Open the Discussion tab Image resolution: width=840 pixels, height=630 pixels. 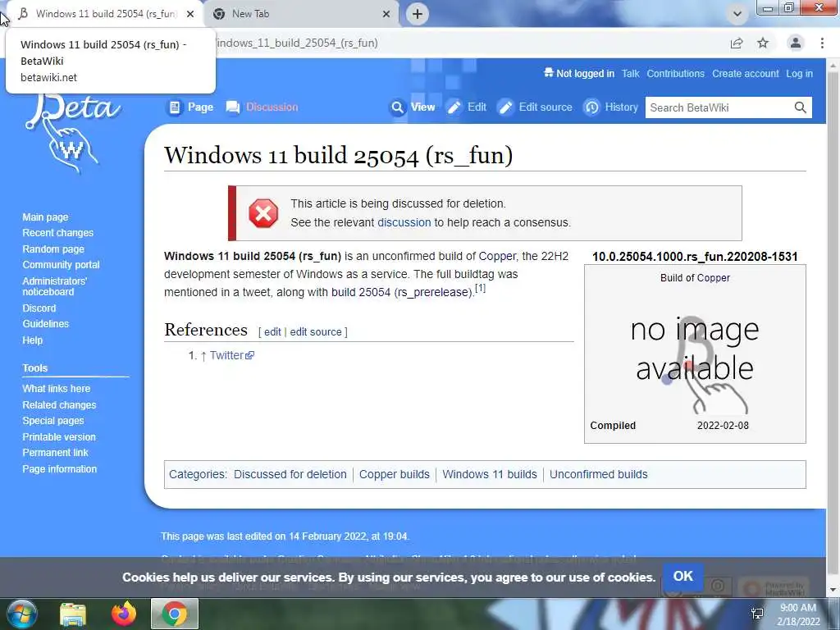pyautogui.click(x=262, y=107)
